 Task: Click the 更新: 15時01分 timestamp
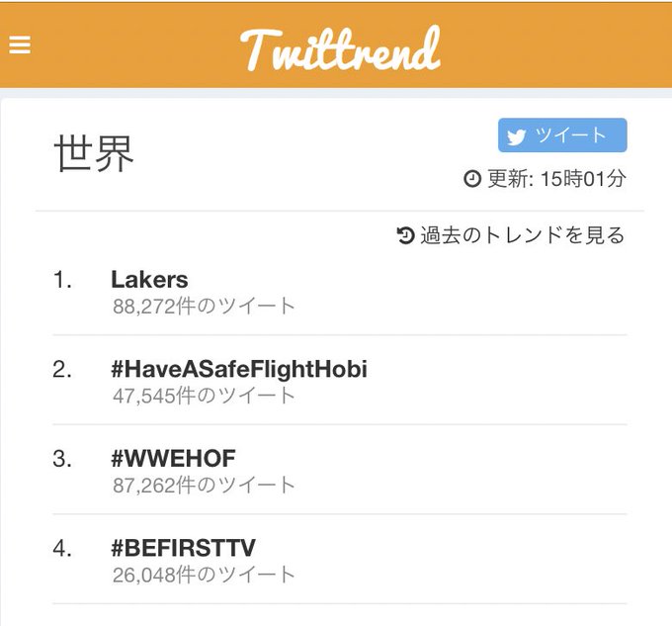tap(556, 178)
